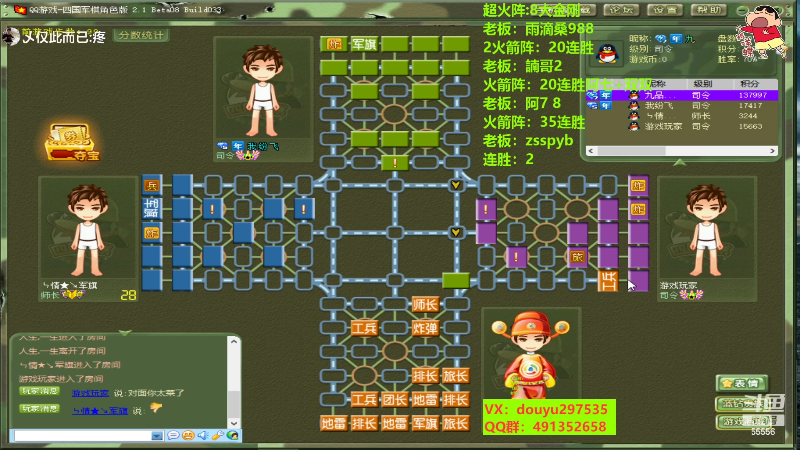
Task: Collapse the chat panel with top arrow
Action: (125, 333)
